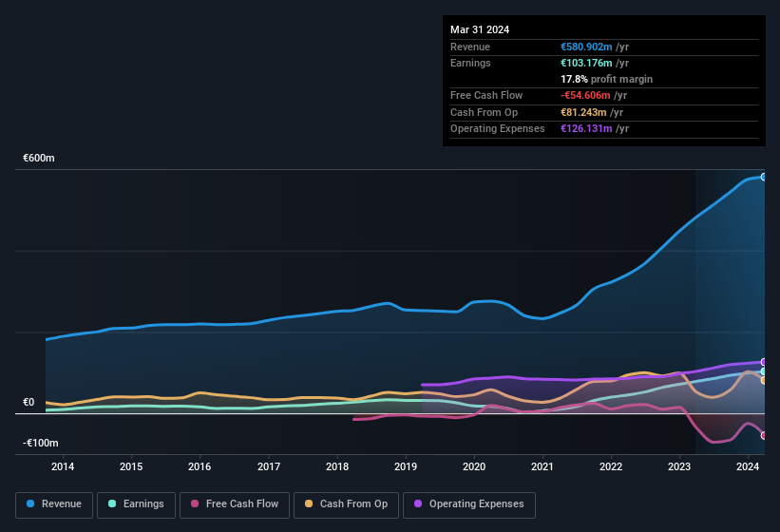780x532 pixels.
Task: Click the orange Cash From Op endpoint marker
Action: [x=764, y=380]
